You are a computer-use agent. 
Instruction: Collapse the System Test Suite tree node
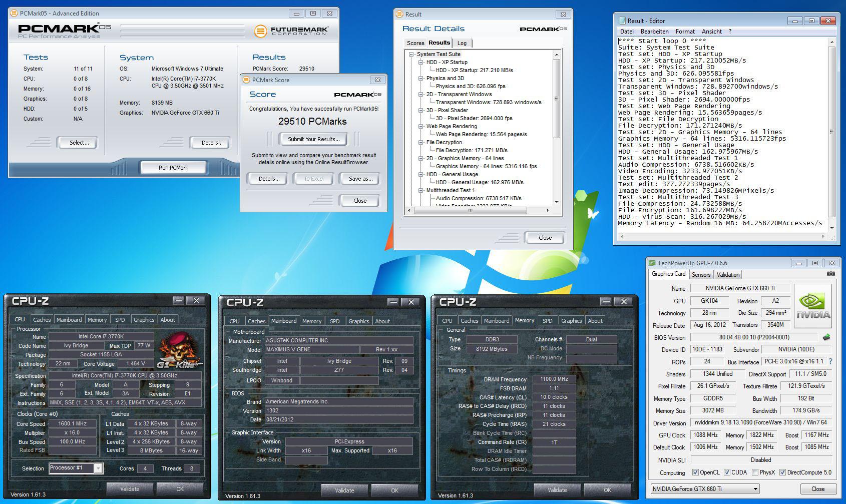411,54
